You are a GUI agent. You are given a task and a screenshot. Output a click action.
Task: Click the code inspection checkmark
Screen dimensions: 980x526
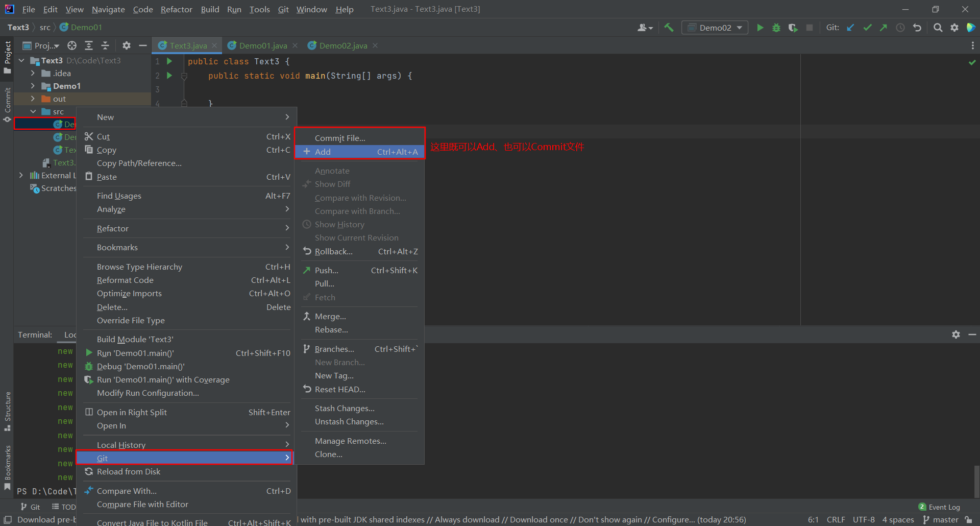point(972,62)
